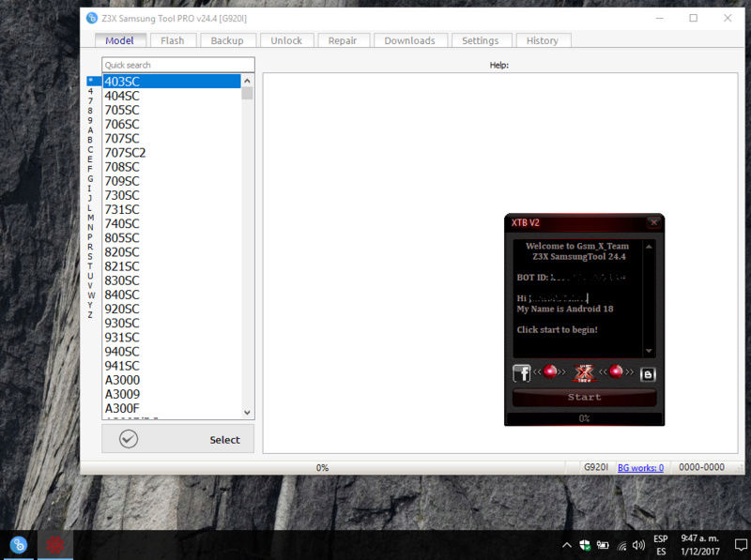Jump to letter A in model index
The width and height of the screenshot is (751, 560).
90,130
